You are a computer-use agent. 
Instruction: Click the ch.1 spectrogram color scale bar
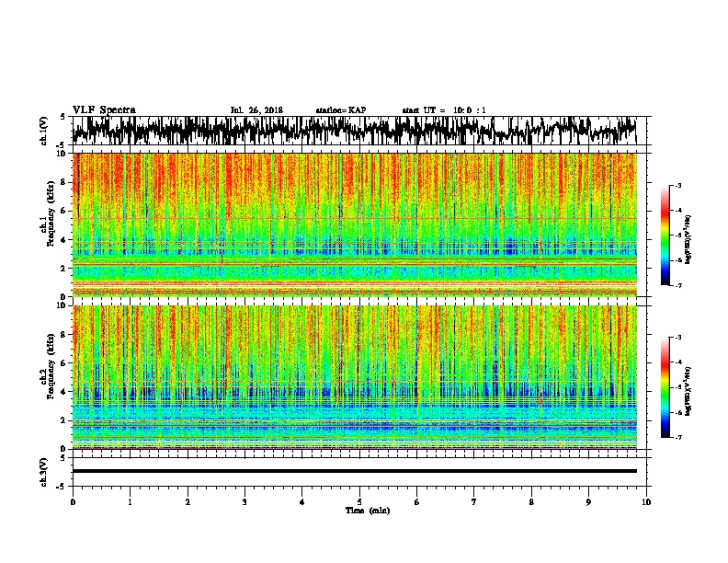665,236
